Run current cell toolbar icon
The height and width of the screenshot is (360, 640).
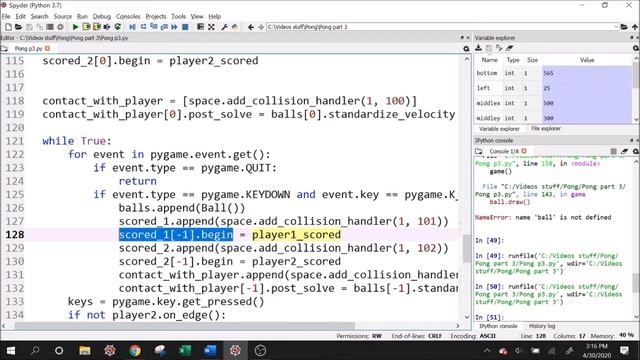(86, 27)
